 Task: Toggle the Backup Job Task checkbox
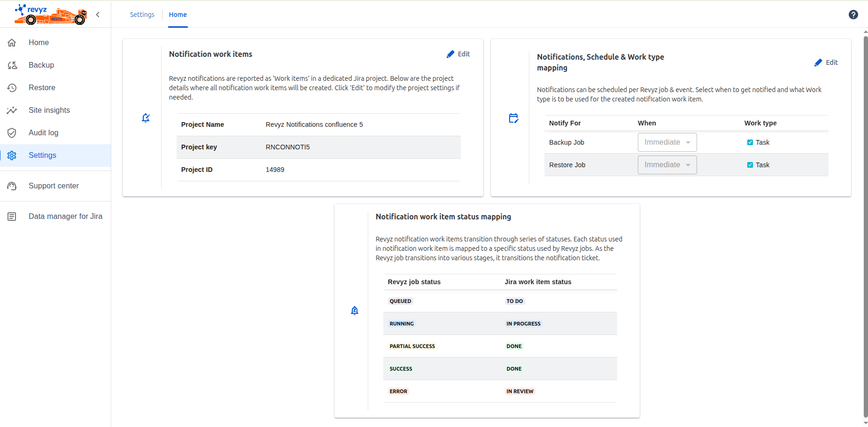pos(750,142)
